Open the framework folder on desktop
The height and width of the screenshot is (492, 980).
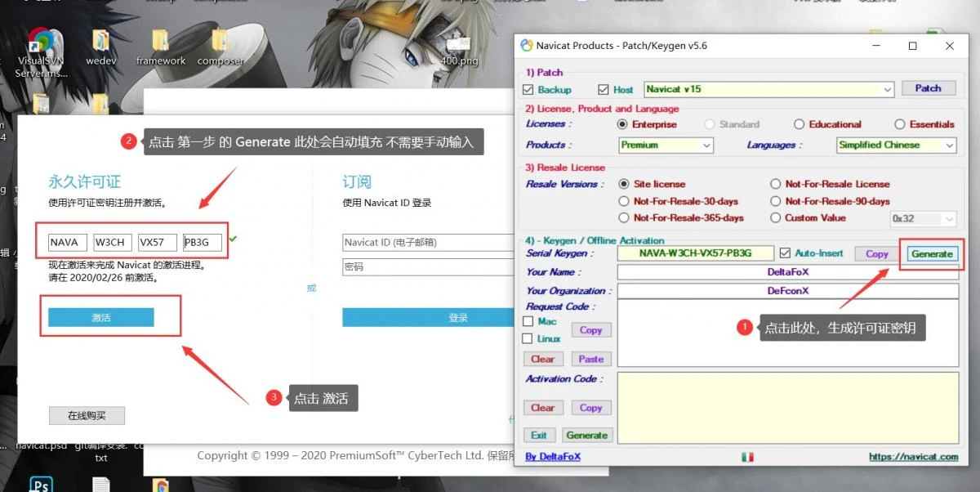161,47
